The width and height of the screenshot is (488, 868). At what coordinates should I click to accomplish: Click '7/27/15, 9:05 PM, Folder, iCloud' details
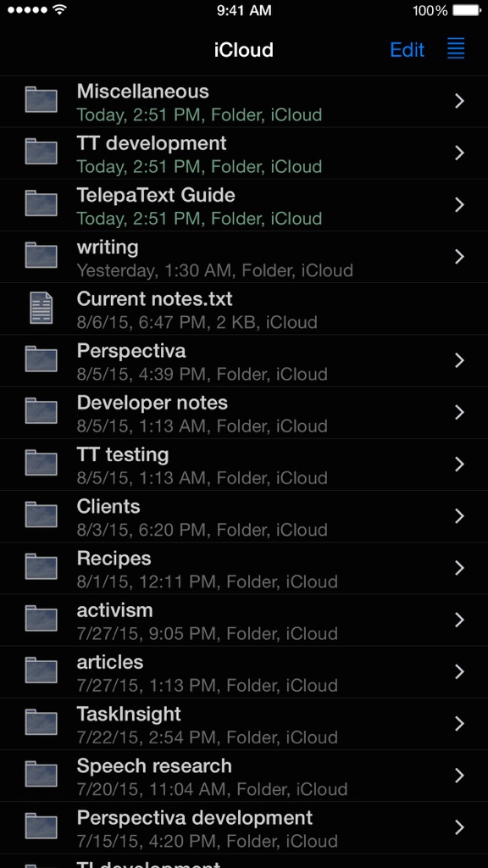point(207,634)
